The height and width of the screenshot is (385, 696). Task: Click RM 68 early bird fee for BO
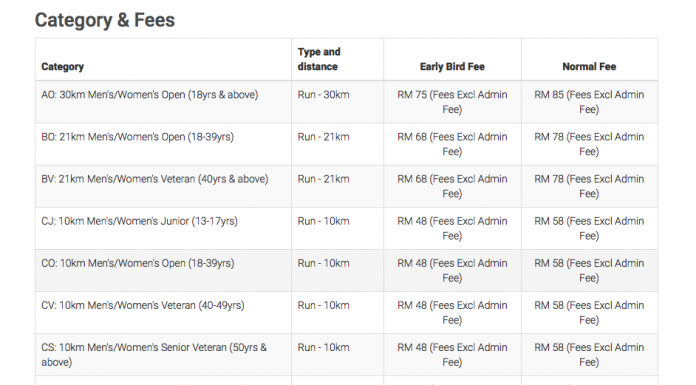click(x=452, y=144)
